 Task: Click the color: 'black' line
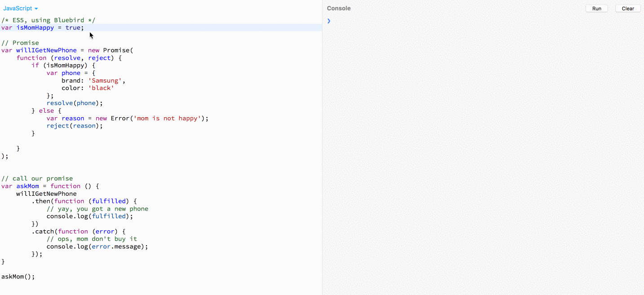click(x=88, y=88)
